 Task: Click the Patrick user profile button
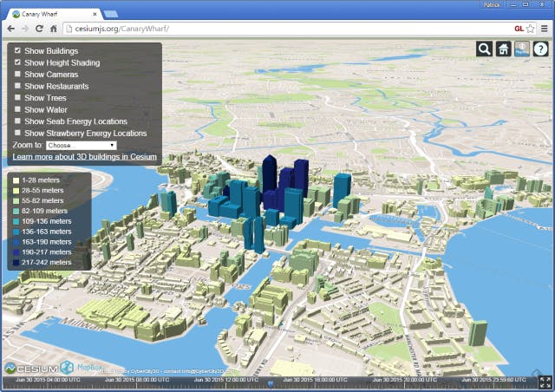tap(492, 4)
